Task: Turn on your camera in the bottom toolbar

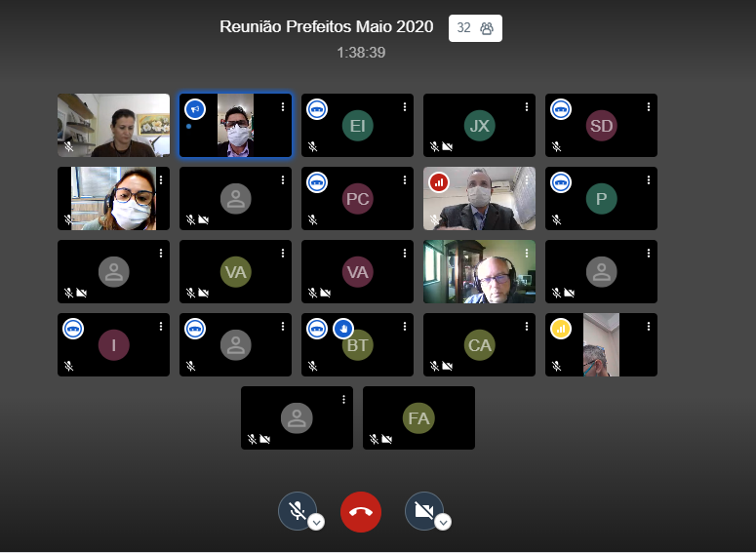Action: tap(423, 511)
